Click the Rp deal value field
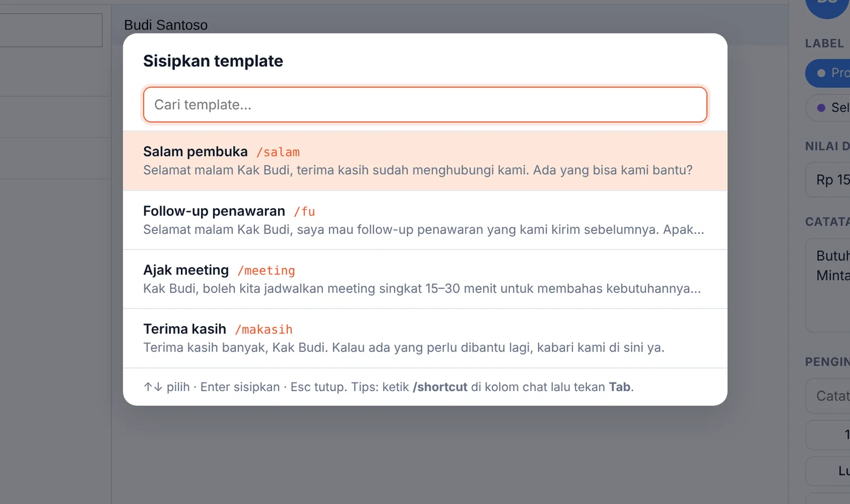This screenshot has height=504, width=850. click(828, 180)
